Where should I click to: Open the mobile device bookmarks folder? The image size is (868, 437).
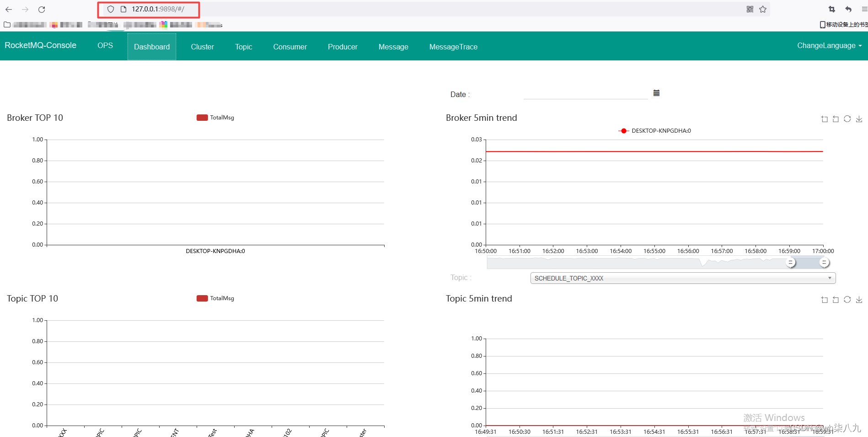(843, 25)
